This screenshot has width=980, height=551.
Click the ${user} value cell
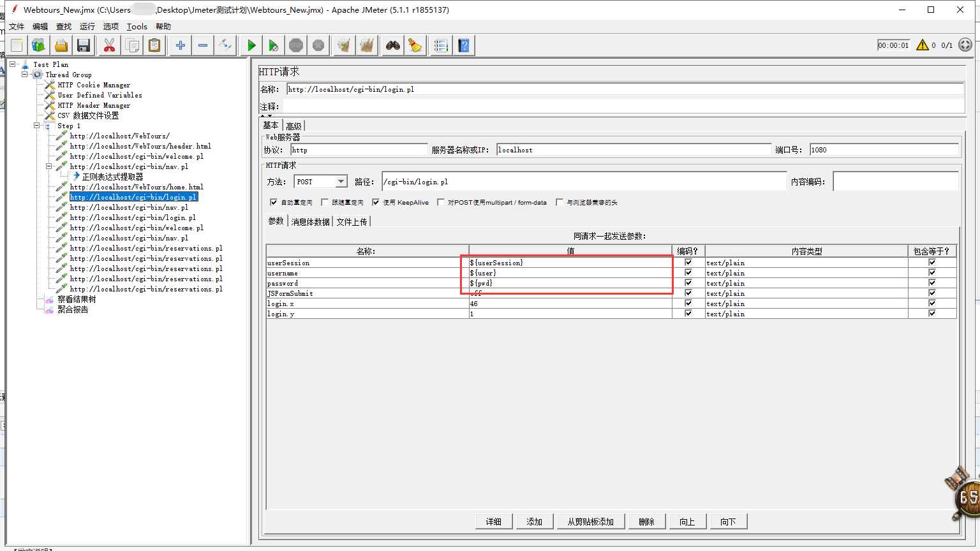click(x=570, y=273)
